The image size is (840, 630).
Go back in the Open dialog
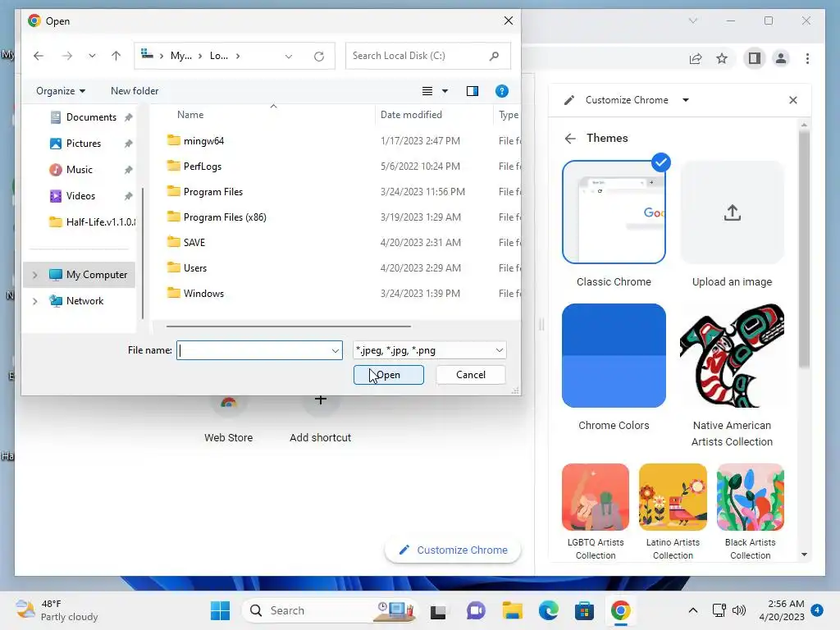38,56
